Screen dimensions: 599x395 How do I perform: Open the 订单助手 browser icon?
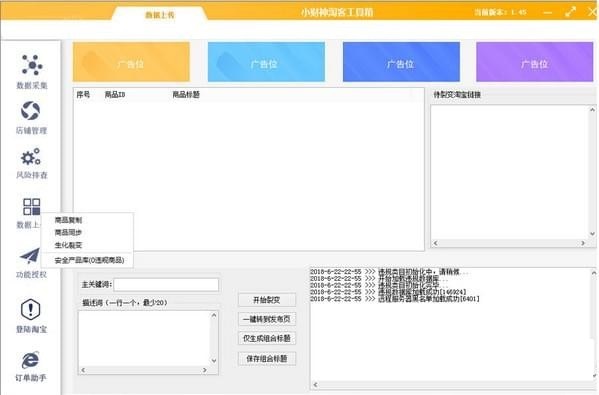(x=30, y=360)
